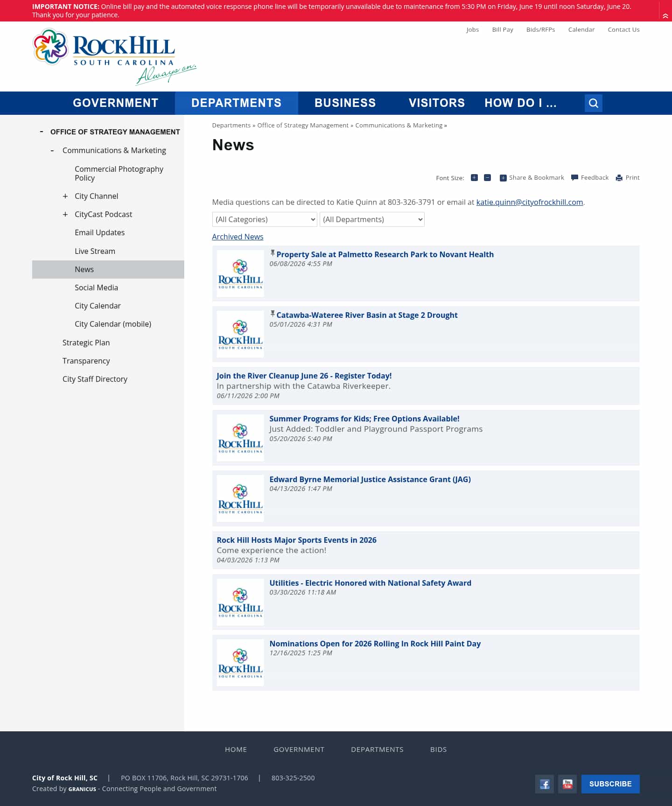Viewport: 672px width, 806px height.
Task: Click the Feedback speech bubble icon
Action: click(574, 178)
